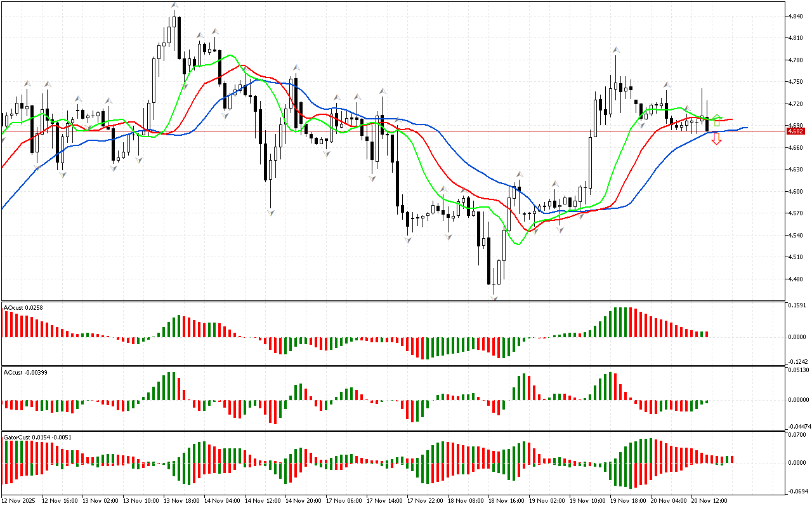Click the 19 Nov 18:00 time label
The width and height of the screenshot is (812, 508).
tap(629, 501)
